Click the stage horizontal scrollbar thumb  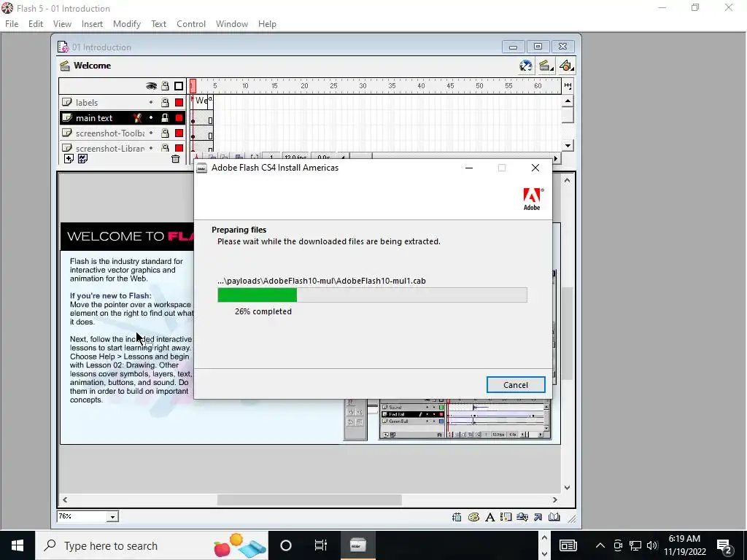tap(309, 499)
